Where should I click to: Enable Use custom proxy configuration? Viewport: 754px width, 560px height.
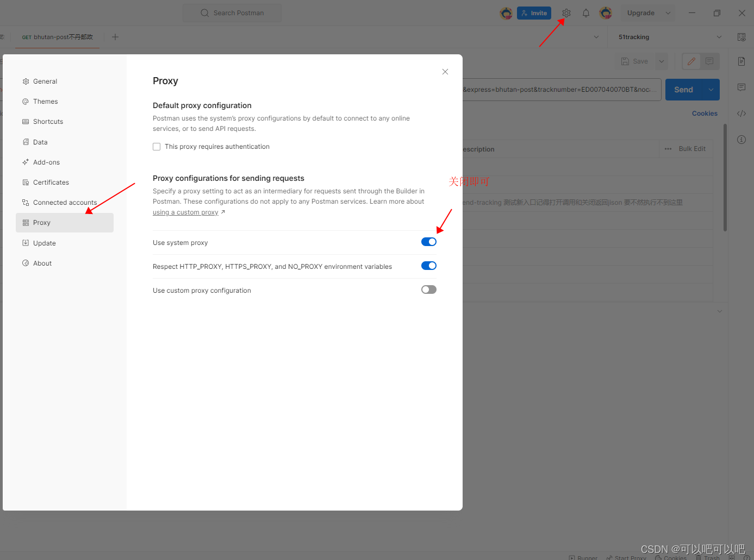(429, 290)
